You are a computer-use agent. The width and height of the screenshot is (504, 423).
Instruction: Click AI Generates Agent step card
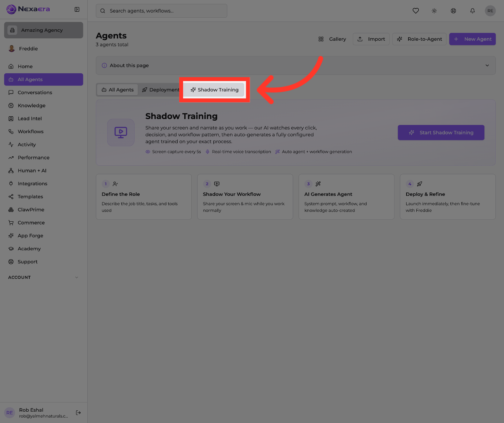click(x=346, y=197)
